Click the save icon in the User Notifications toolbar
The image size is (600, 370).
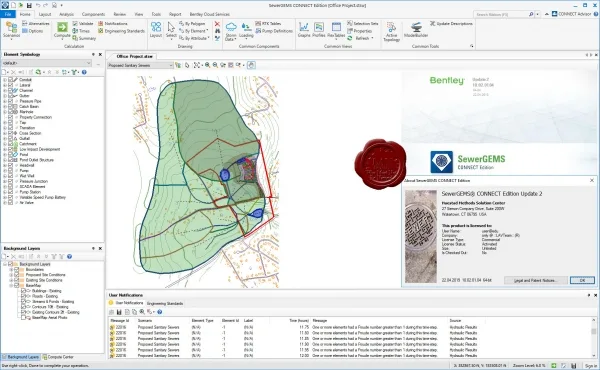(119, 312)
